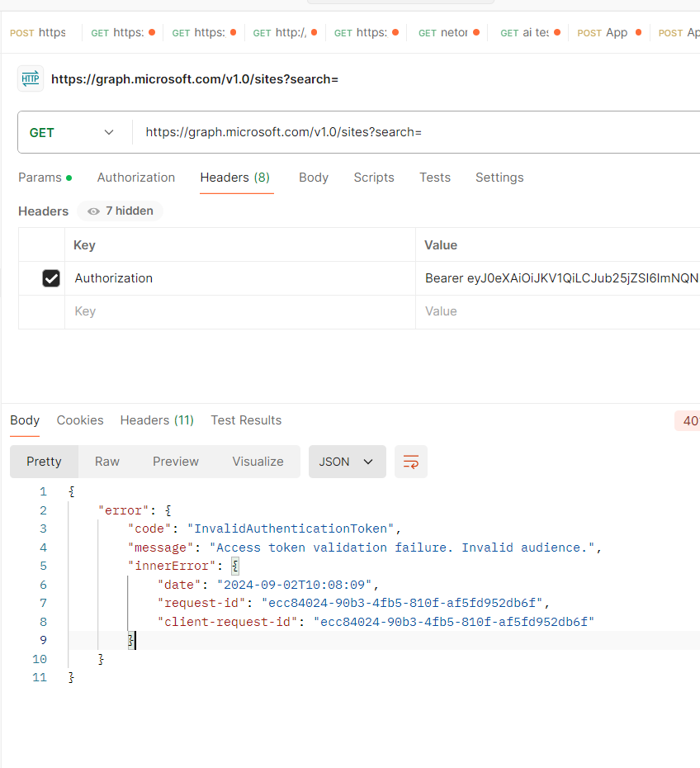Click the empty Value field in headers
Image resolution: width=700 pixels, height=768 pixels.
[558, 311]
